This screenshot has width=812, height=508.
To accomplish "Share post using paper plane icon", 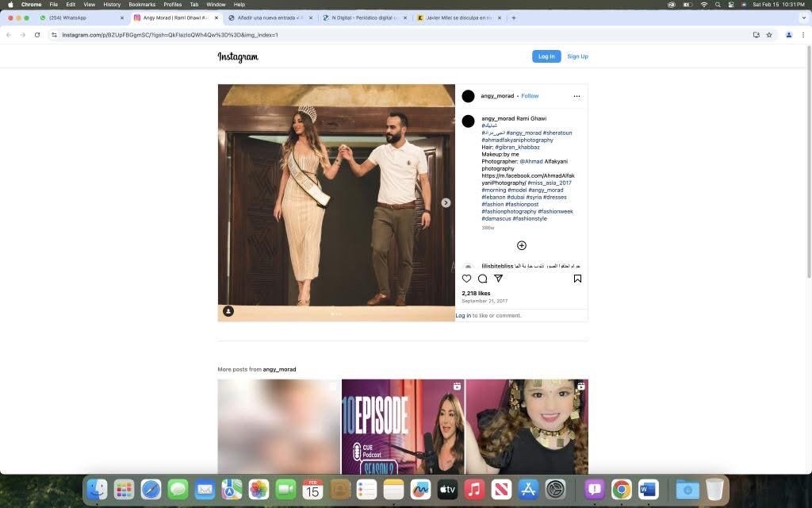I will click(x=498, y=279).
